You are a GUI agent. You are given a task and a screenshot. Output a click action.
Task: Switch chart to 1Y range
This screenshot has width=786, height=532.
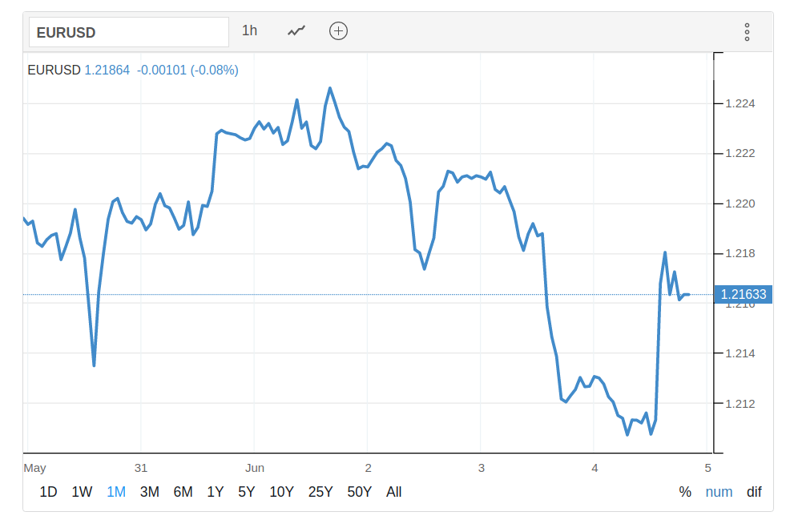pyautogui.click(x=215, y=492)
